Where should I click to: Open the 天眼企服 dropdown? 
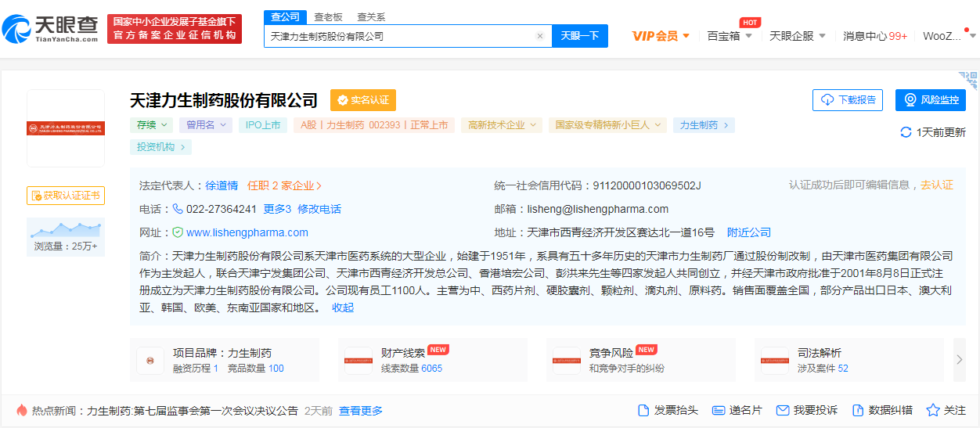(798, 36)
